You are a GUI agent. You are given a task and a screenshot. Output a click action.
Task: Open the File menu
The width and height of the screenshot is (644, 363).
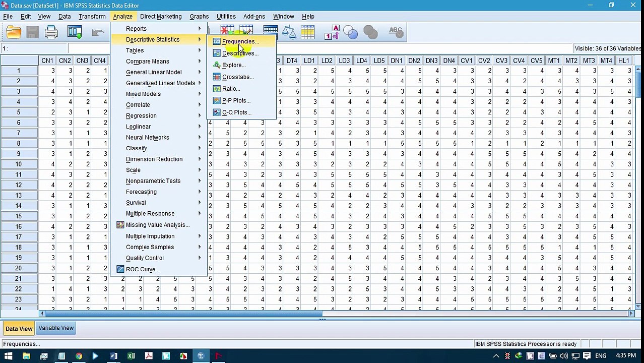(x=8, y=17)
